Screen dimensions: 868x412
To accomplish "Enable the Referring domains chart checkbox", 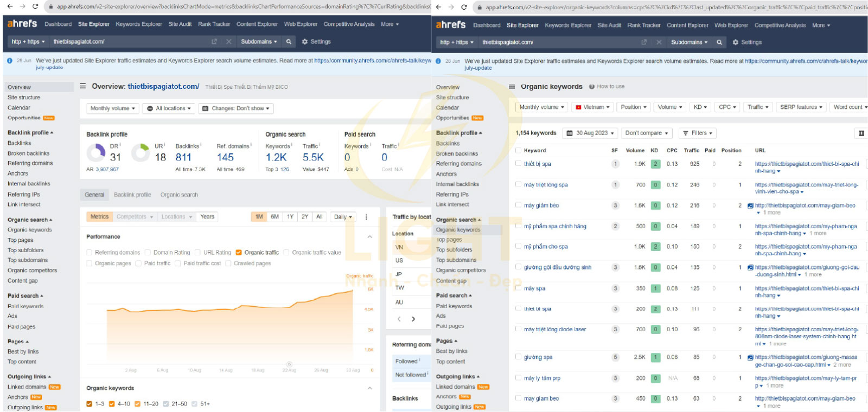I will pyautogui.click(x=90, y=253).
